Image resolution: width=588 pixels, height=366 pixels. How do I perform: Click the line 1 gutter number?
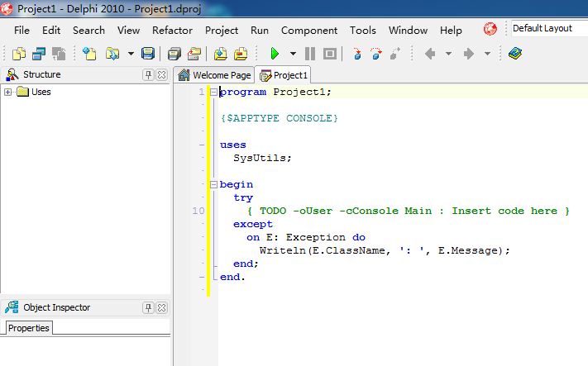click(202, 92)
